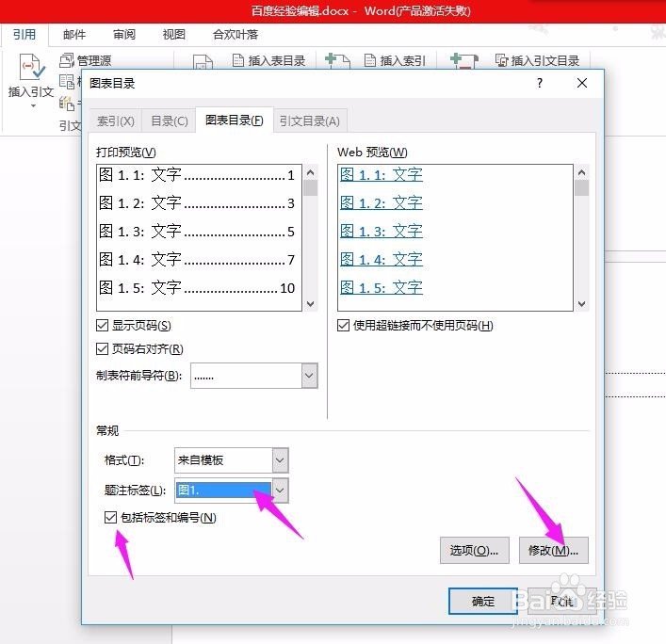Click Web preview link 图 1.3: 文字

click(382, 231)
